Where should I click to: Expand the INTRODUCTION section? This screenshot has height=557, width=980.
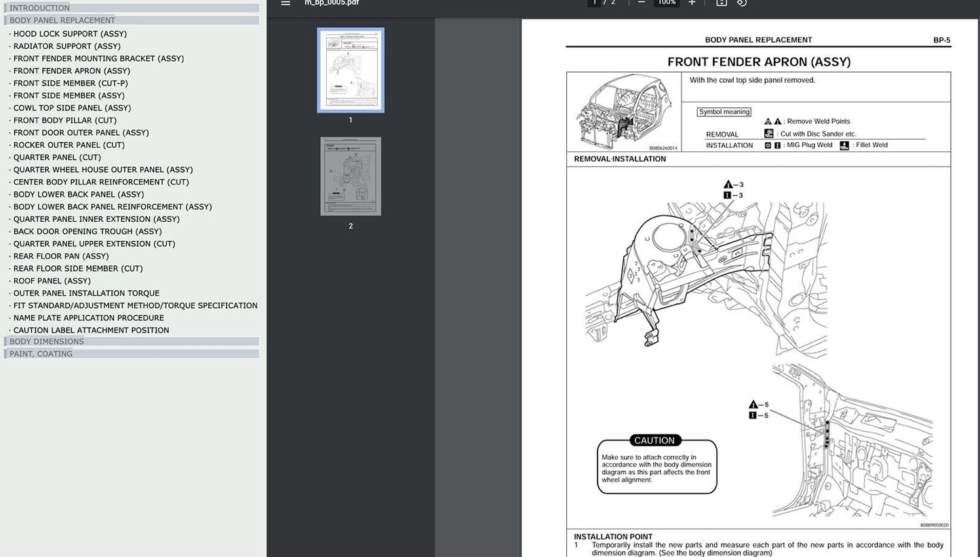click(x=39, y=8)
